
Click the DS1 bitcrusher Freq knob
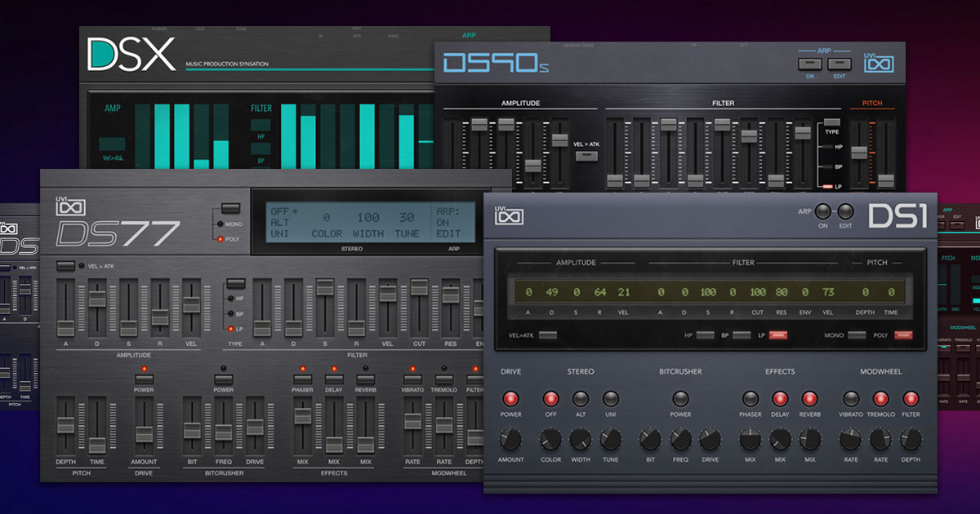click(x=681, y=440)
